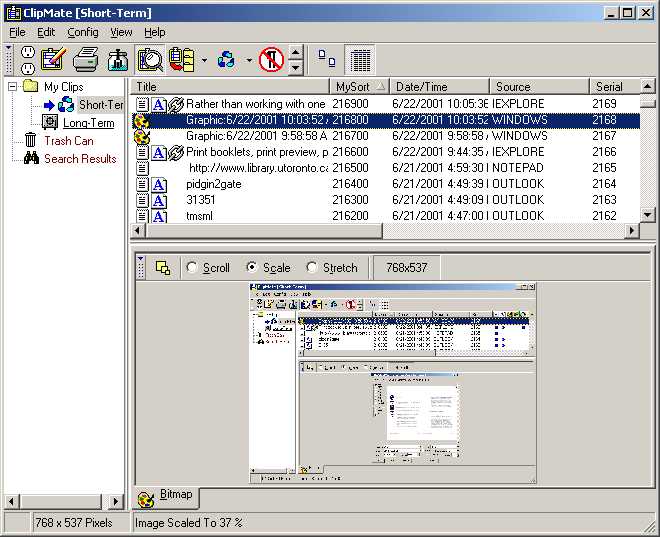Click the clip list scroll up arrow
660x537 pixels.
[x=648, y=87]
